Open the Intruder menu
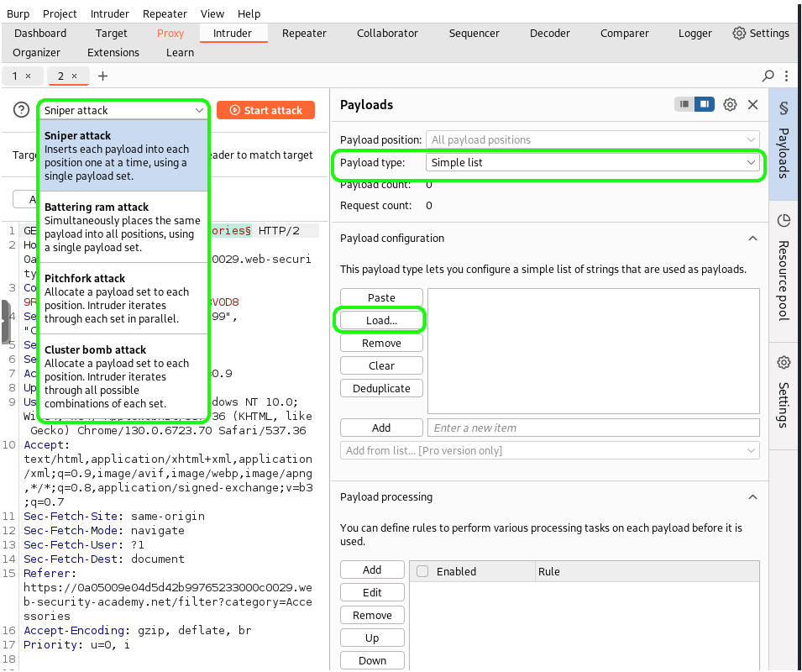802x672 pixels. click(109, 13)
